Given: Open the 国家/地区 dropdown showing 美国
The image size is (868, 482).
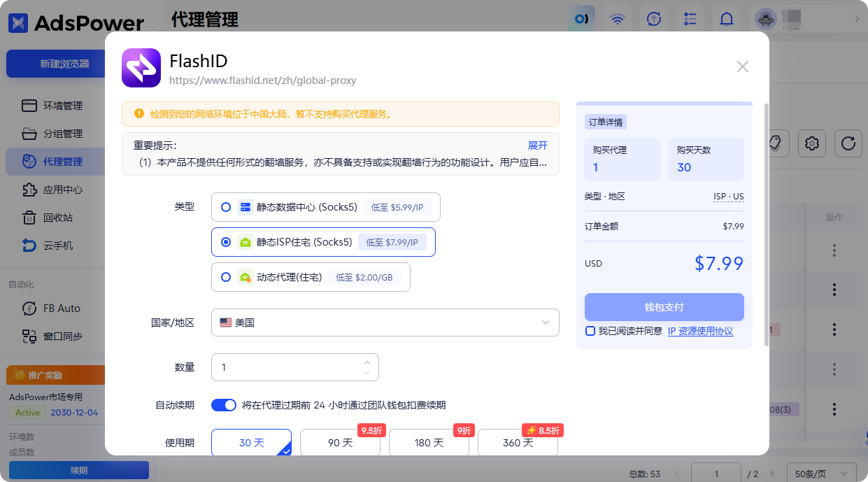Looking at the screenshot, I should (x=385, y=322).
